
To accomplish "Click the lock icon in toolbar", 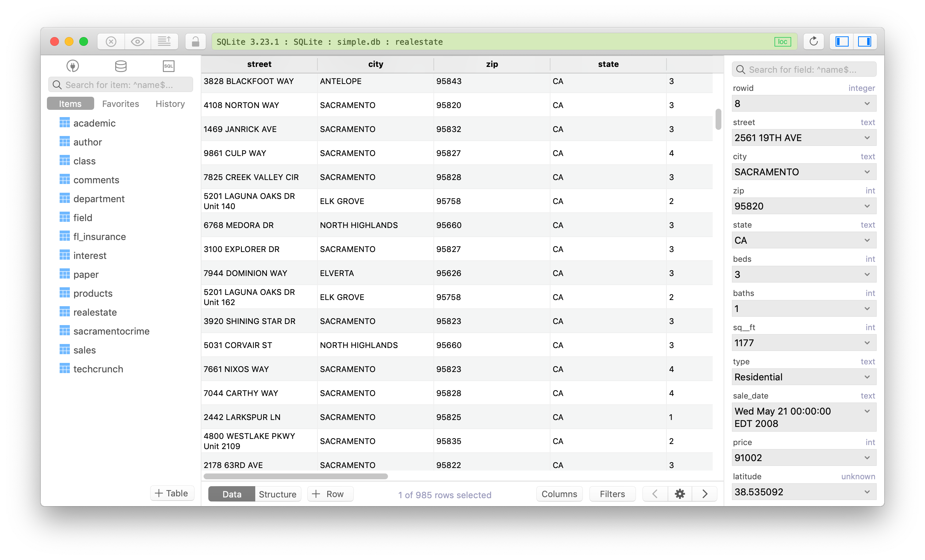I will click(195, 41).
